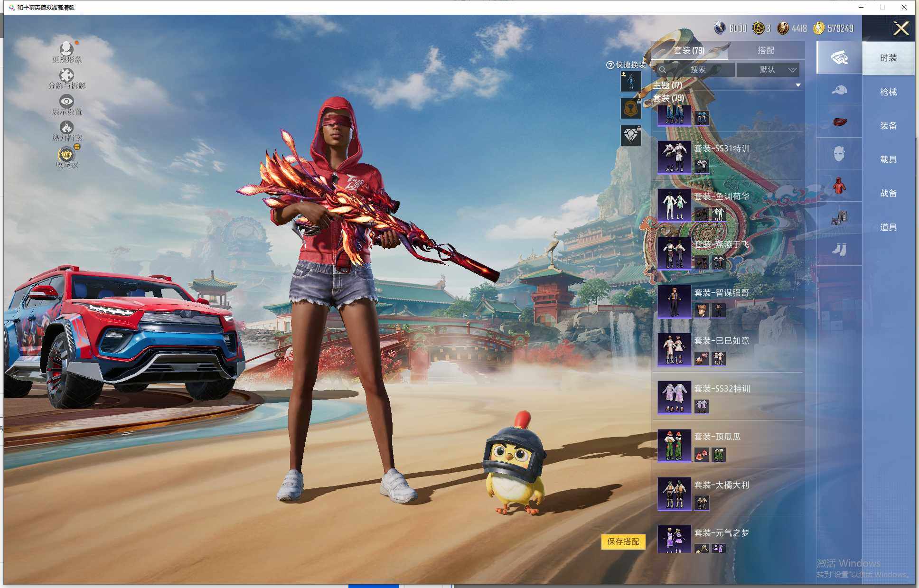Select the socks and shoes category icon

[x=839, y=249]
